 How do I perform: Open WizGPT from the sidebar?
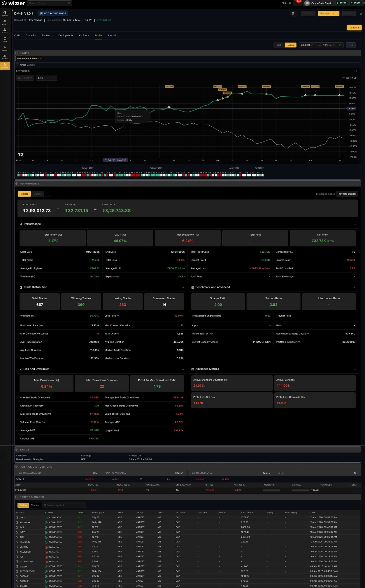click(5, 22)
